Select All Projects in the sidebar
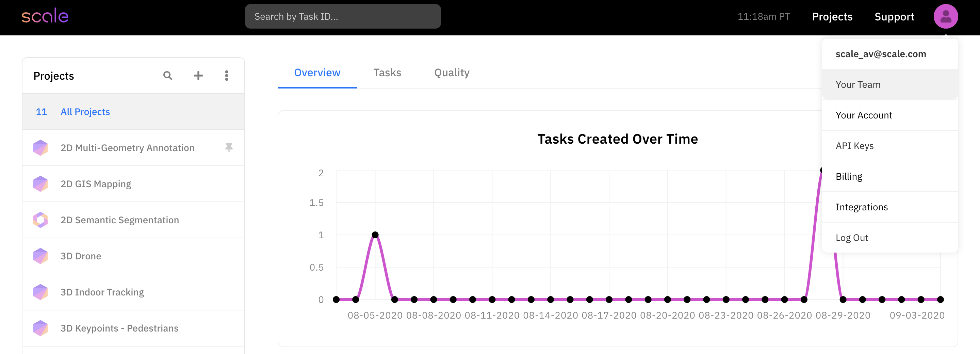This screenshot has width=980, height=354. tap(133, 112)
